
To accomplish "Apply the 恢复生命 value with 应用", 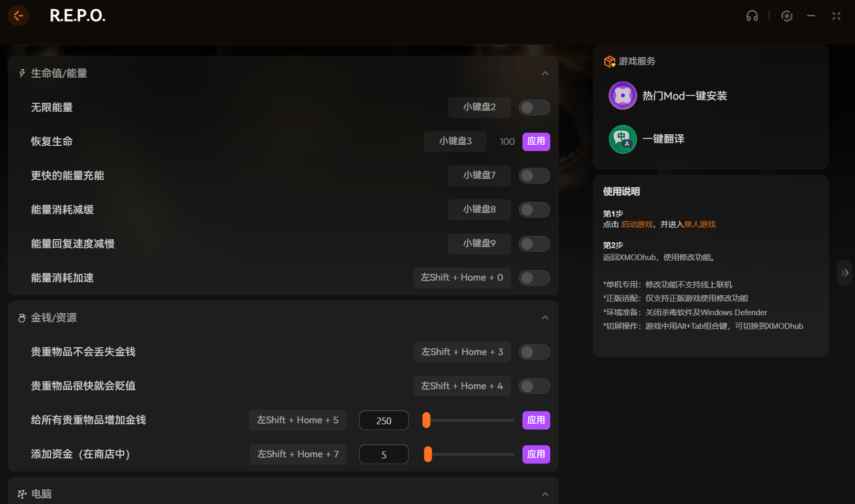I will click(x=536, y=142).
